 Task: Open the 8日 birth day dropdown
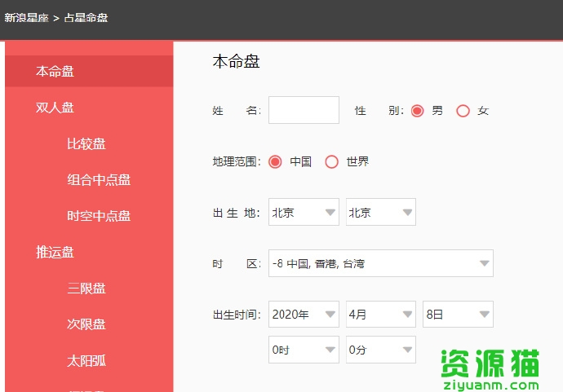click(459, 315)
